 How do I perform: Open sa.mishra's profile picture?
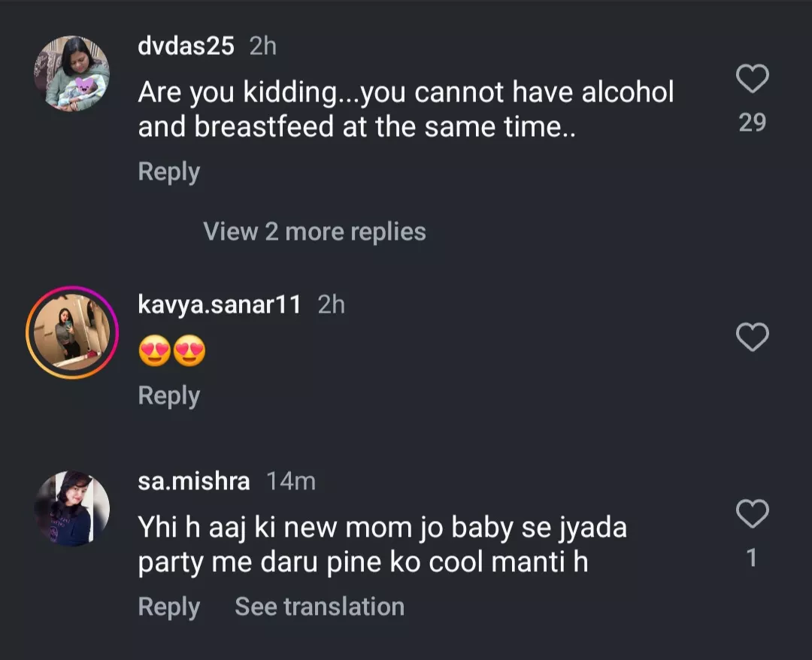[72, 509]
